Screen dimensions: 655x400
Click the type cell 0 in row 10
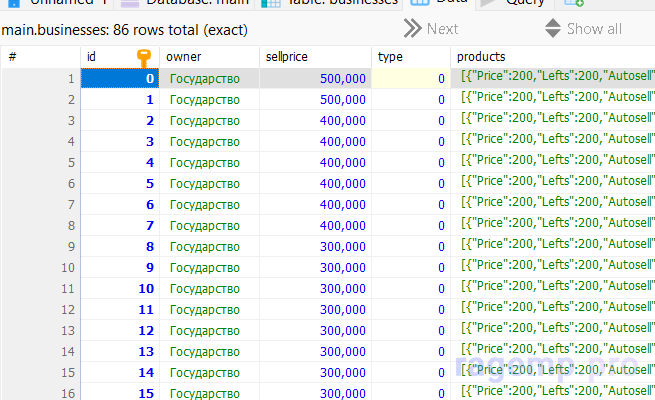point(411,268)
